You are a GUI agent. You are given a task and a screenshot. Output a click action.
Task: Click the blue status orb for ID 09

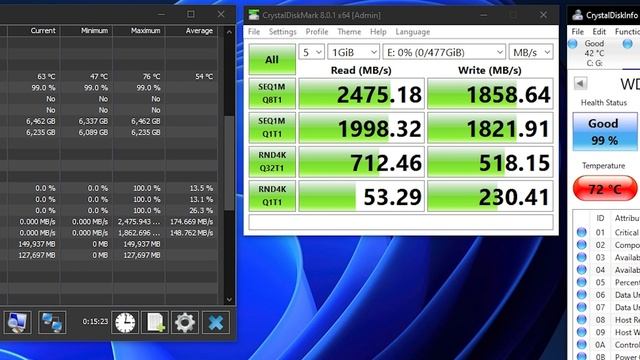pos(582,332)
